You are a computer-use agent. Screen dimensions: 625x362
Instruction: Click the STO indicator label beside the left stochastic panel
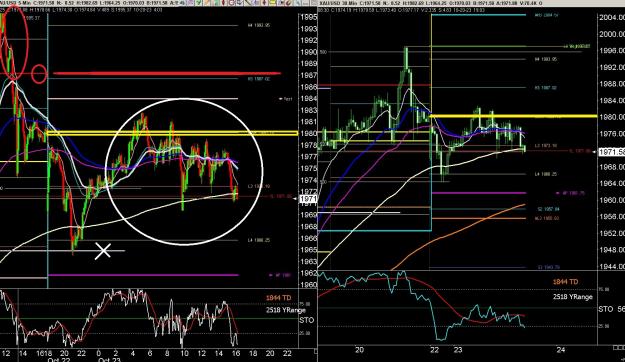[307, 320]
